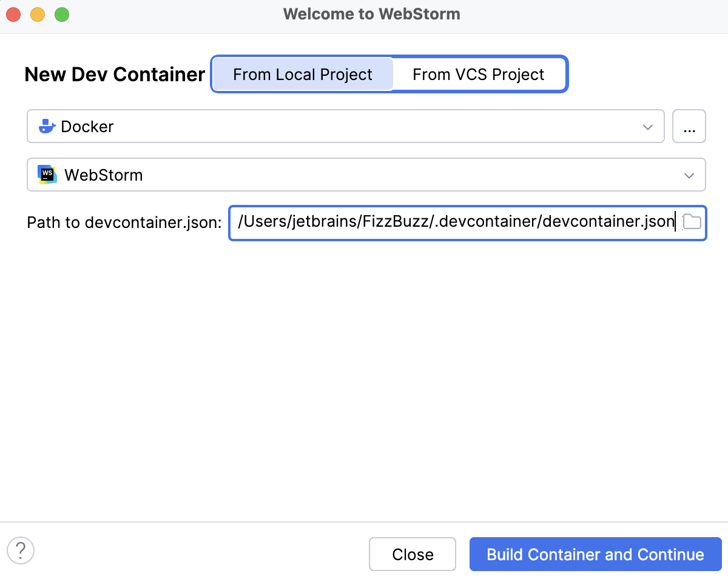
Task: Open the folder browser for devcontainer.json
Action: 692,222
